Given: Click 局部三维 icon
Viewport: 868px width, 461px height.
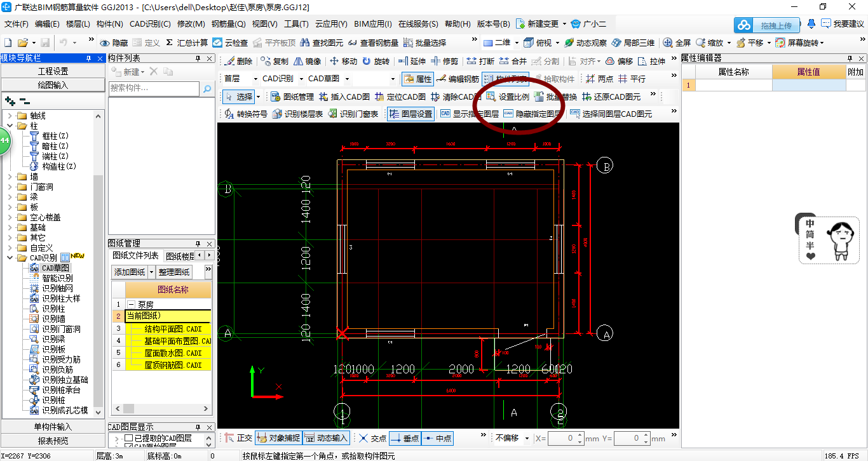Looking at the screenshot, I should tap(616, 43).
